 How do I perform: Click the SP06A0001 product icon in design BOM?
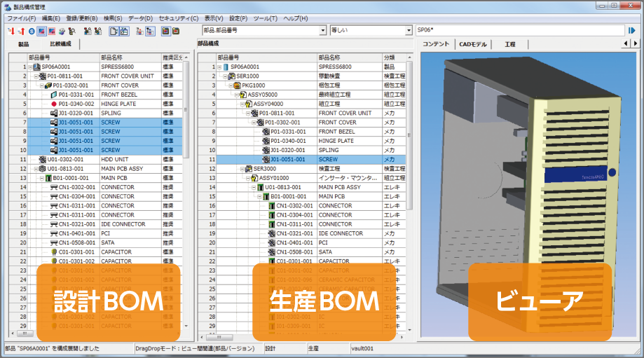click(x=37, y=67)
